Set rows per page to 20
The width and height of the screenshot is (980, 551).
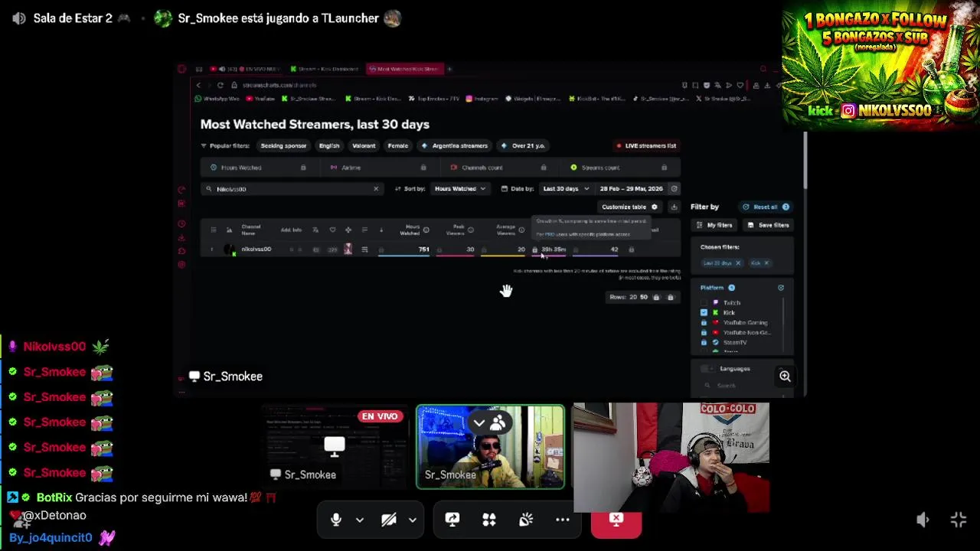click(633, 297)
